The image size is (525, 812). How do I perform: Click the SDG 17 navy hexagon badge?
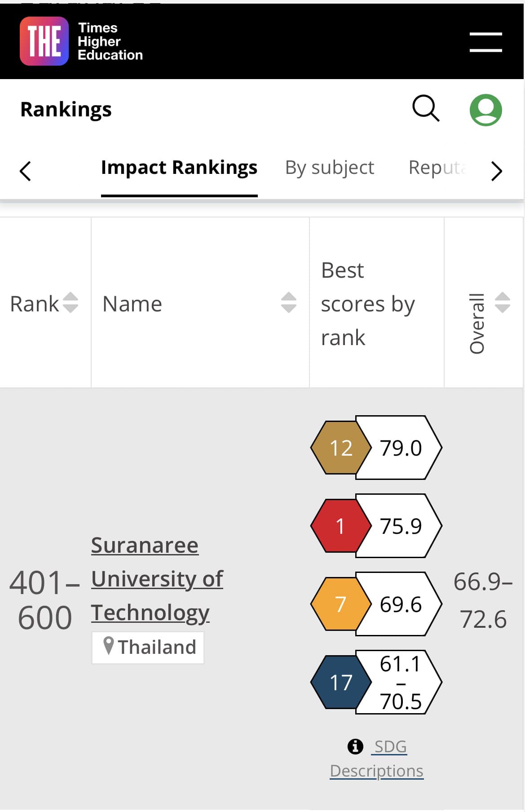pos(341,682)
